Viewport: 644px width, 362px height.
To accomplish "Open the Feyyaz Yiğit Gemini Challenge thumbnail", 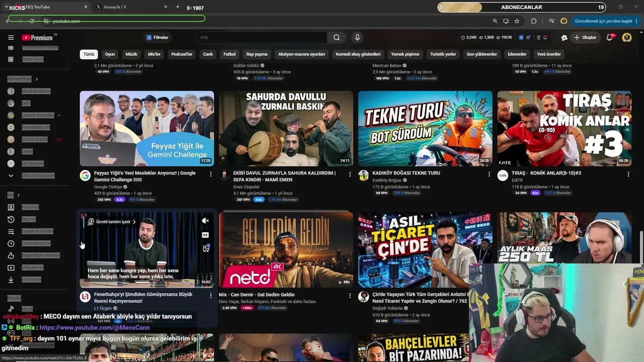I will click(x=147, y=128).
